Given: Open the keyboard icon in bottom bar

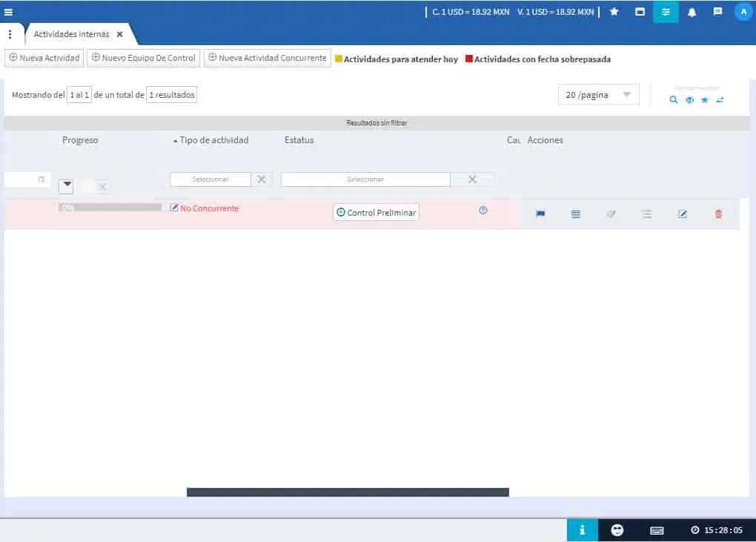Looking at the screenshot, I should click(x=657, y=530).
